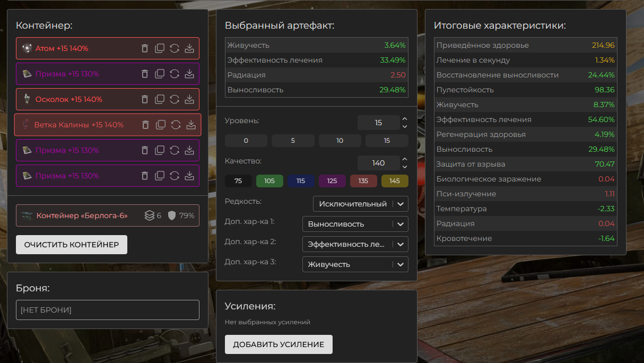644x363 pixels.
Task: Decrease Уровень with the down arrow
Action: [x=405, y=126]
